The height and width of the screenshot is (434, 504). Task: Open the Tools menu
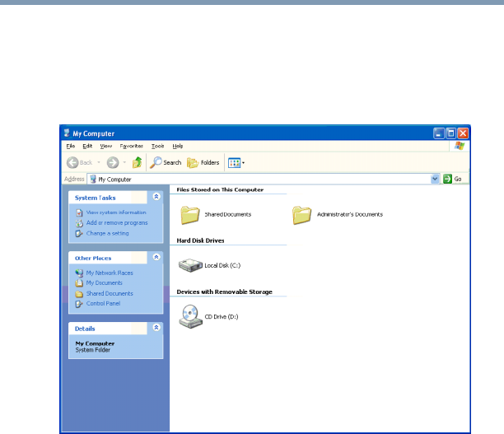coord(158,146)
